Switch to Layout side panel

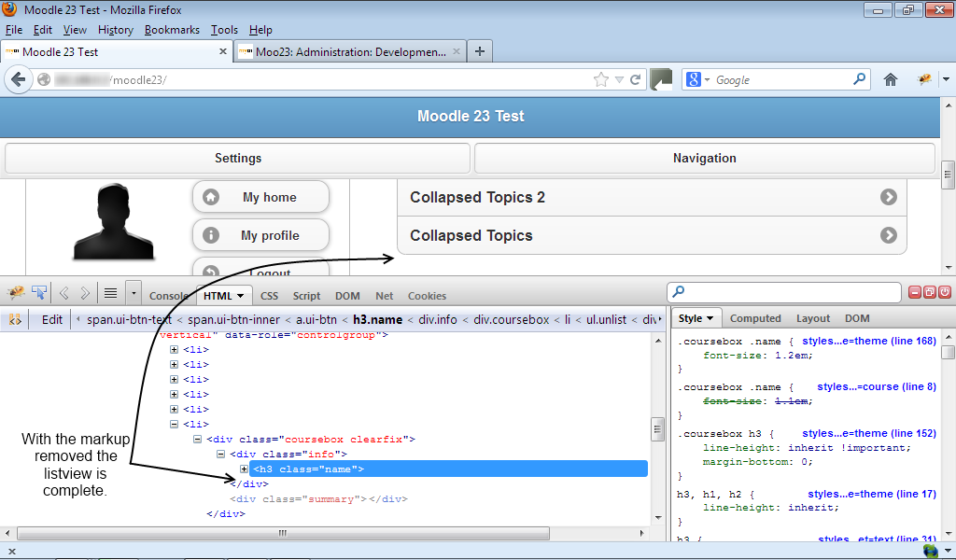tap(813, 318)
